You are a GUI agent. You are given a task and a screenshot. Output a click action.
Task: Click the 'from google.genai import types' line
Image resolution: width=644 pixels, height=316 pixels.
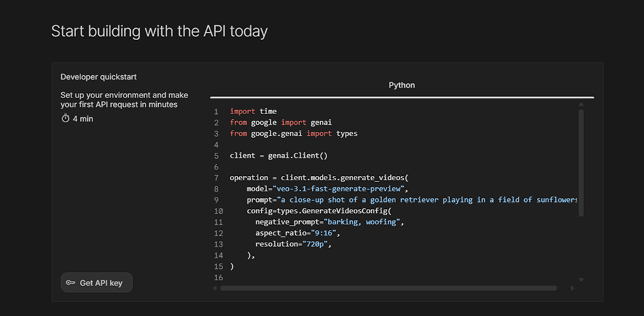click(x=294, y=133)
